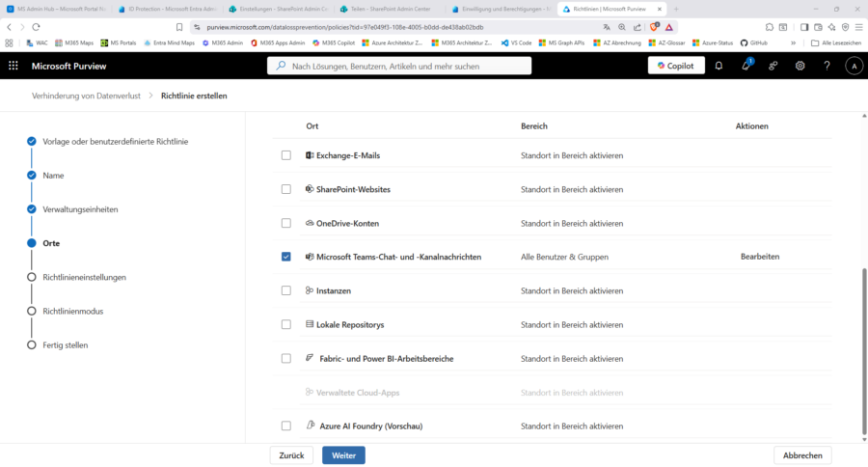Open the settings gear in Purview header
The width and height of the screenshot is (868, 467).
tap(800, 66)
